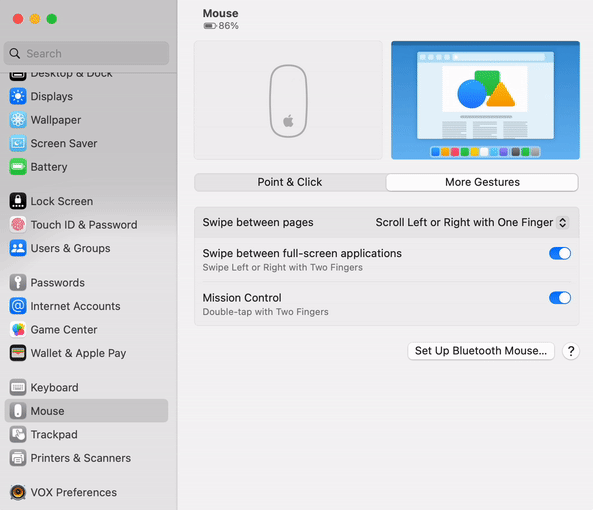Click 'Double-tap with Two Fingers' text

tap(265, 312)
